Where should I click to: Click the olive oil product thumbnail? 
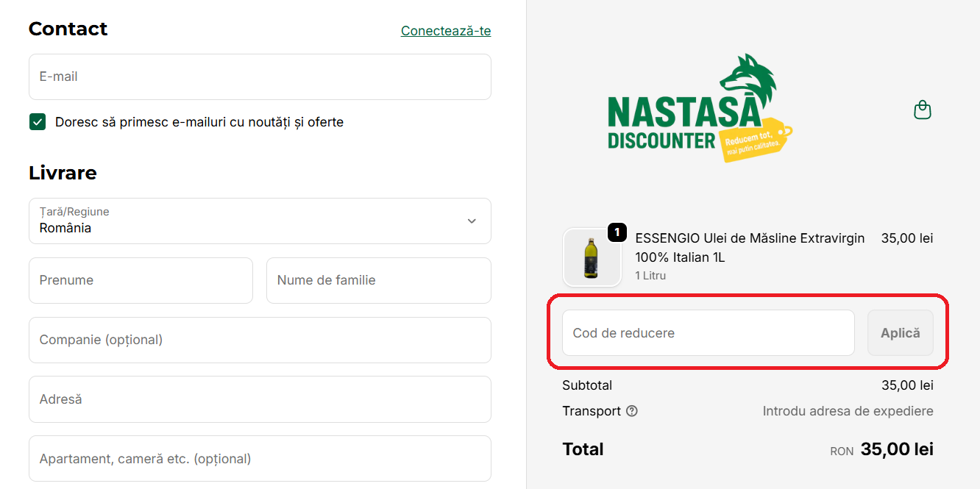coord(592,257)
